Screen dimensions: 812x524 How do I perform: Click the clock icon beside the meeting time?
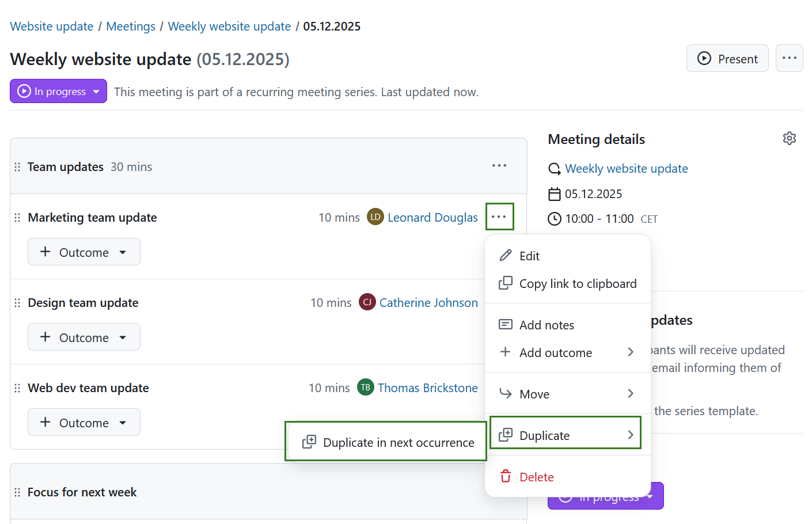click(554, 219)
